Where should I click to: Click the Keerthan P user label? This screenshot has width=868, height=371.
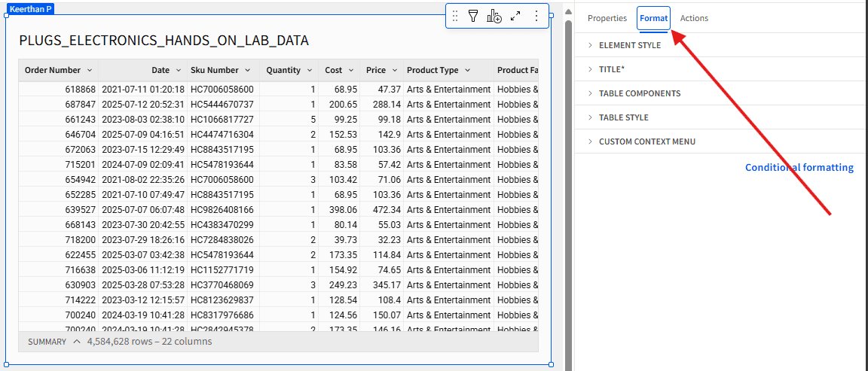tap(31, 9)
